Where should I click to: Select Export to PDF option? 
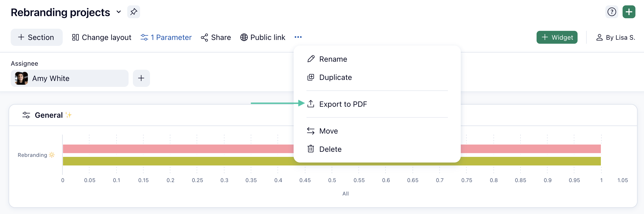coord(343,104)
